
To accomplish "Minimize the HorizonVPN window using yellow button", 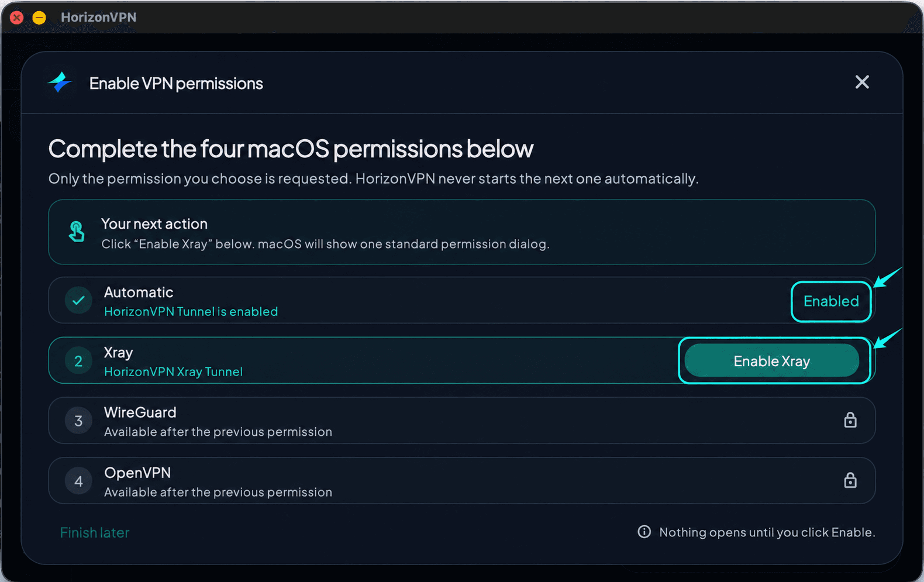I will click(39, 18).
